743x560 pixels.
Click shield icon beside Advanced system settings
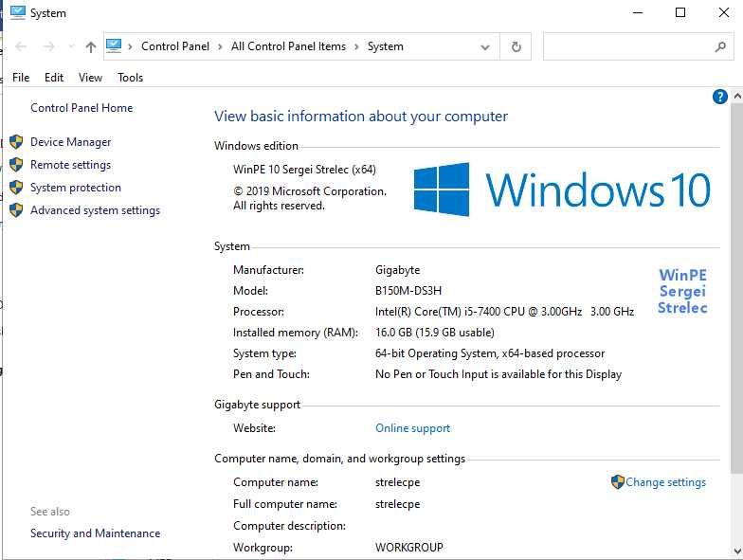coord(16,210)
